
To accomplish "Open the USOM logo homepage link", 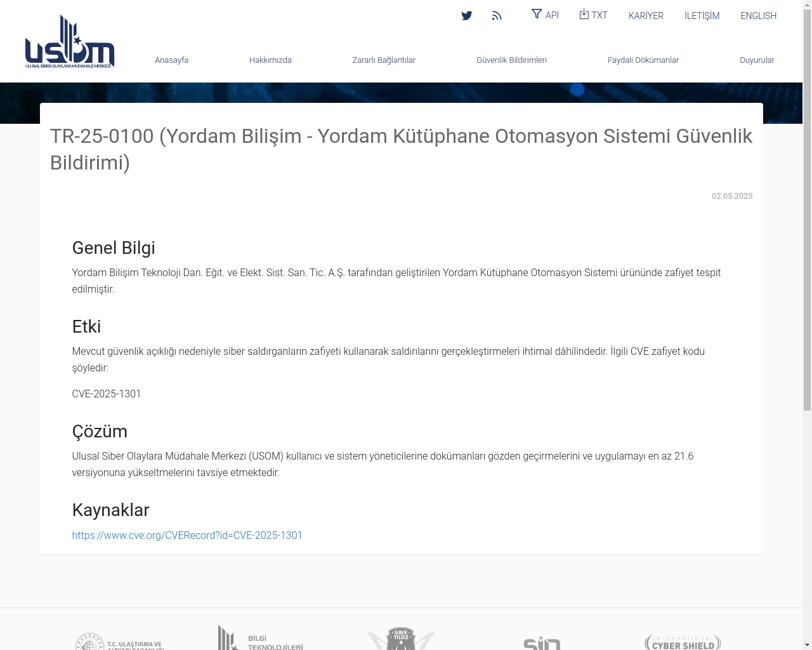I will (70, 41).
